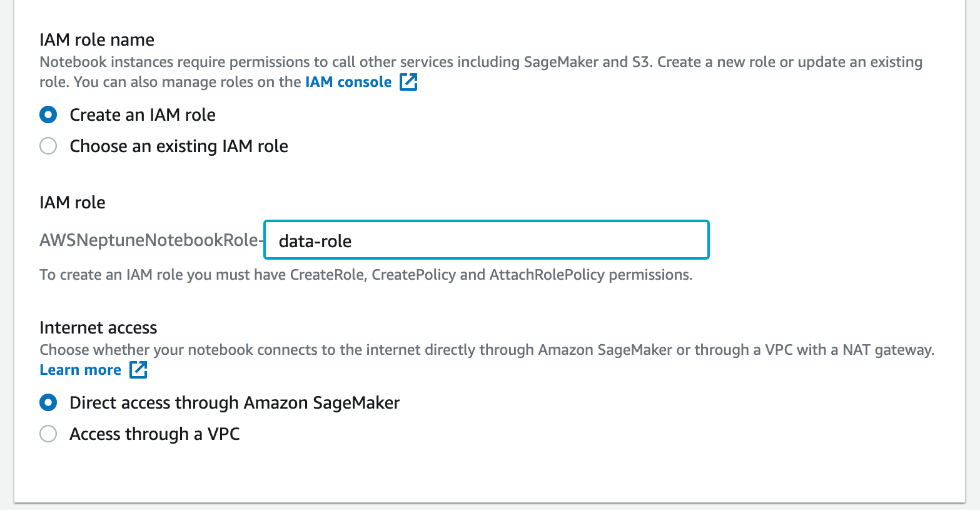Click the AWSNeptuneNotebookRole- prefix label
This screenshot has width=980, height=510.
(151, 239)
